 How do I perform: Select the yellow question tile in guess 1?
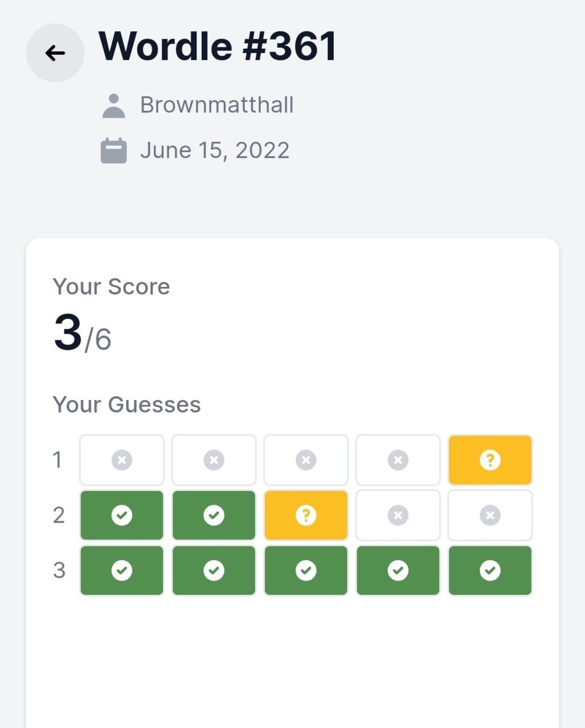click(x=490, y=460)
